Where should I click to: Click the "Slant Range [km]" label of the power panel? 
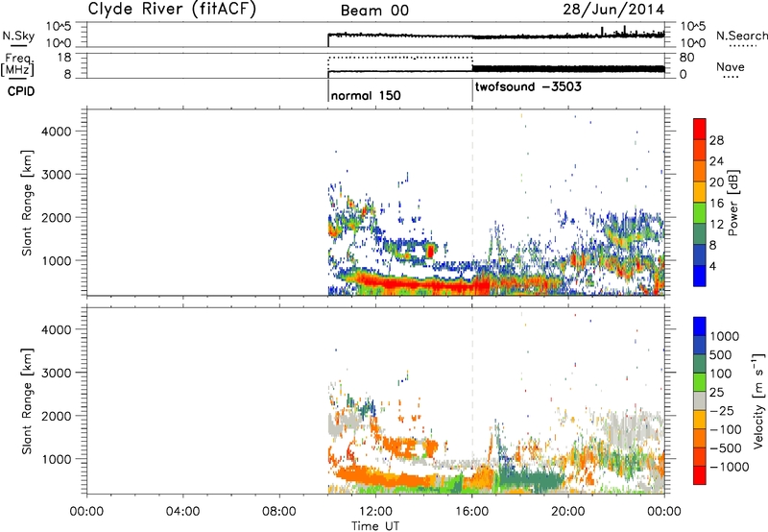pos(27,203)
